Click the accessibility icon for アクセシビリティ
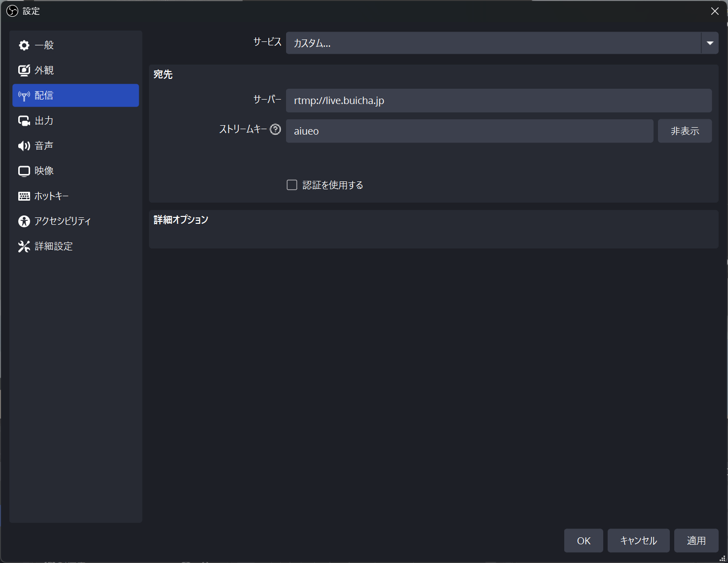Image resolution: width=728 pixels, height=563 pixels. tap(24, 221)
